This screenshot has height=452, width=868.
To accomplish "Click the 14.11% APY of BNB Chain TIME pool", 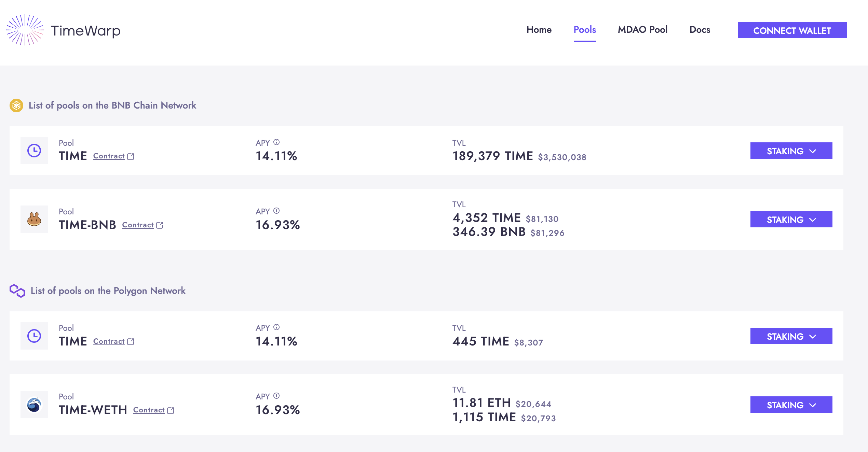I will (x=276, y=156).
